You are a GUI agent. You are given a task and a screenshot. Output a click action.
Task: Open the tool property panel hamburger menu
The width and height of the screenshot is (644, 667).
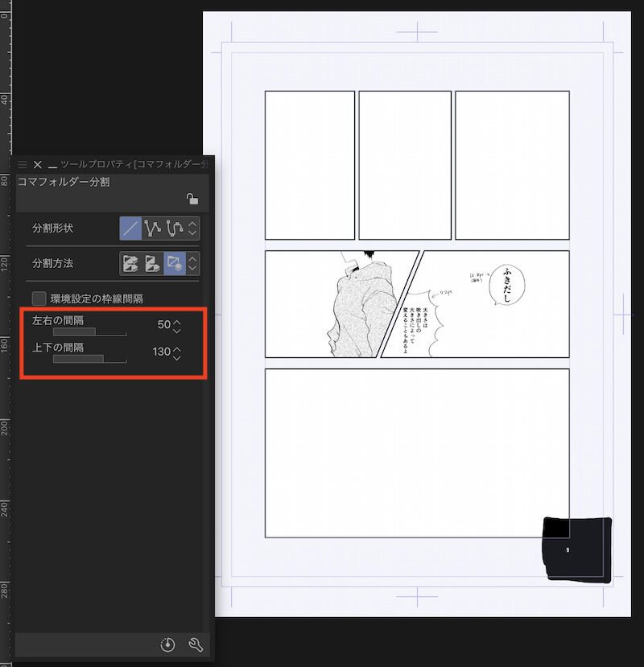coord(23,164)
